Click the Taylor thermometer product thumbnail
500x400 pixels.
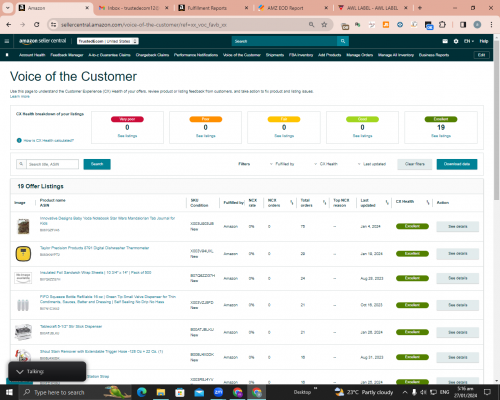point(23,254)
